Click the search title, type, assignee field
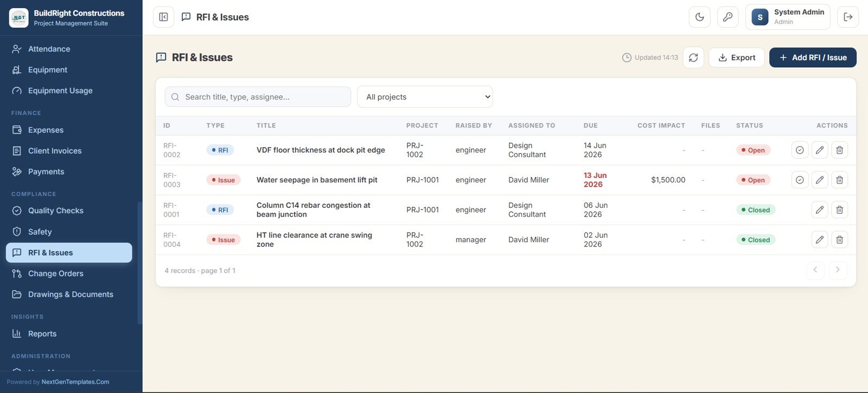 click(x=258, y=97)
